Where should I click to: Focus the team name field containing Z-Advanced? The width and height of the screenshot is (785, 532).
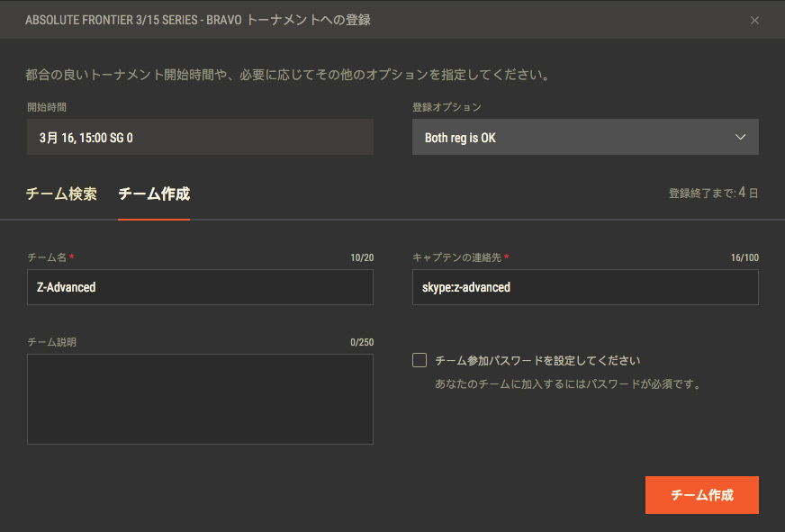200,287
